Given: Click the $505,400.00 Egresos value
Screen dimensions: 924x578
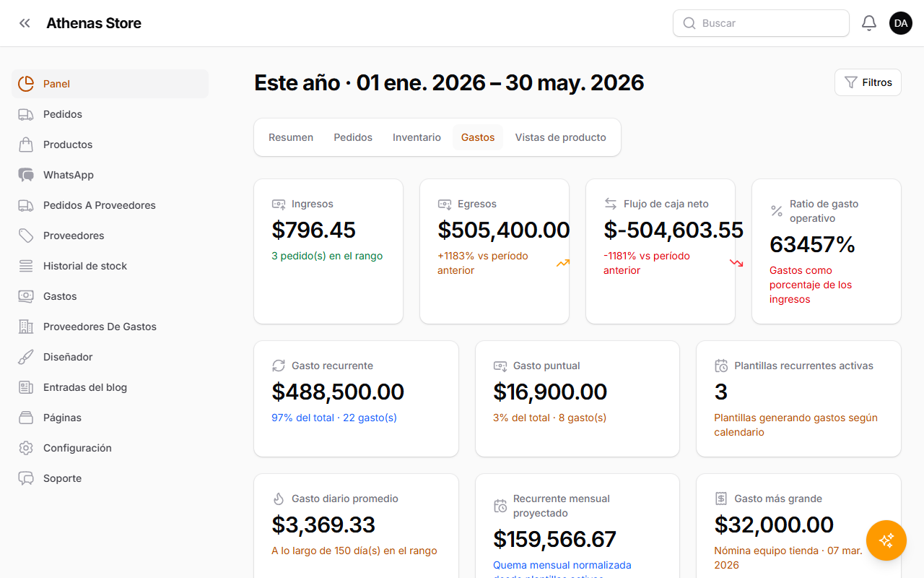Looking at the screenshot, I should 503,230.
